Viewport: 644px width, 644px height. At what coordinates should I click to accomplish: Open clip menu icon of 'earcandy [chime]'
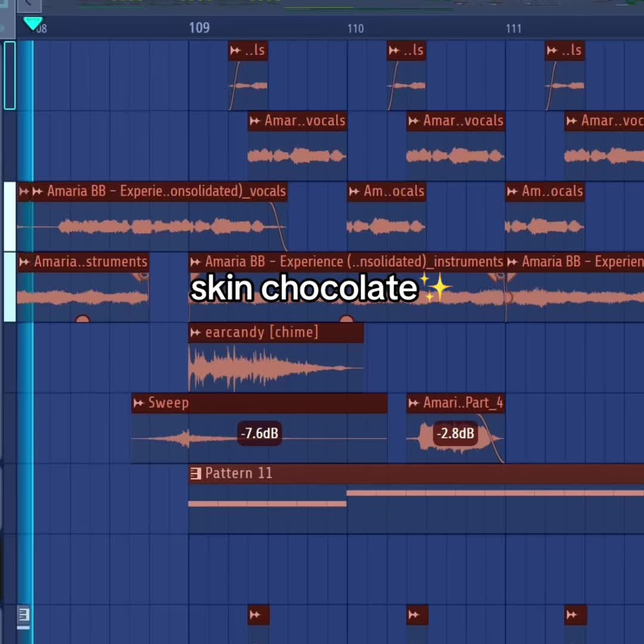click(x=196, y=333)
